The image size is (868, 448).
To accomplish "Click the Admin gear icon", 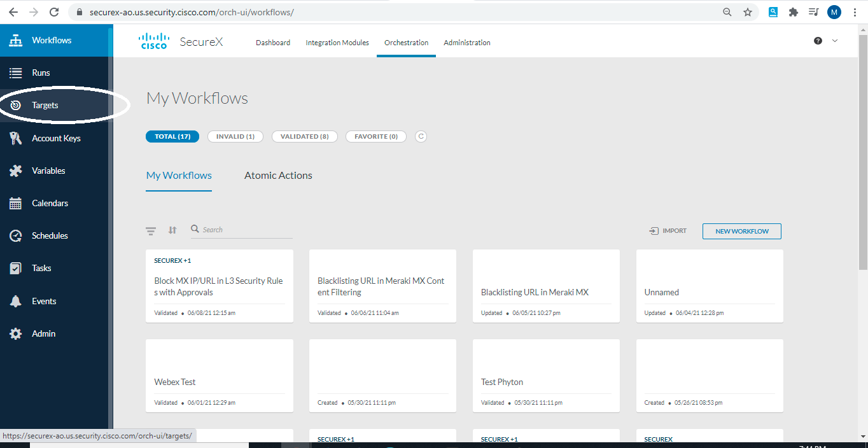I will (16, 333).
